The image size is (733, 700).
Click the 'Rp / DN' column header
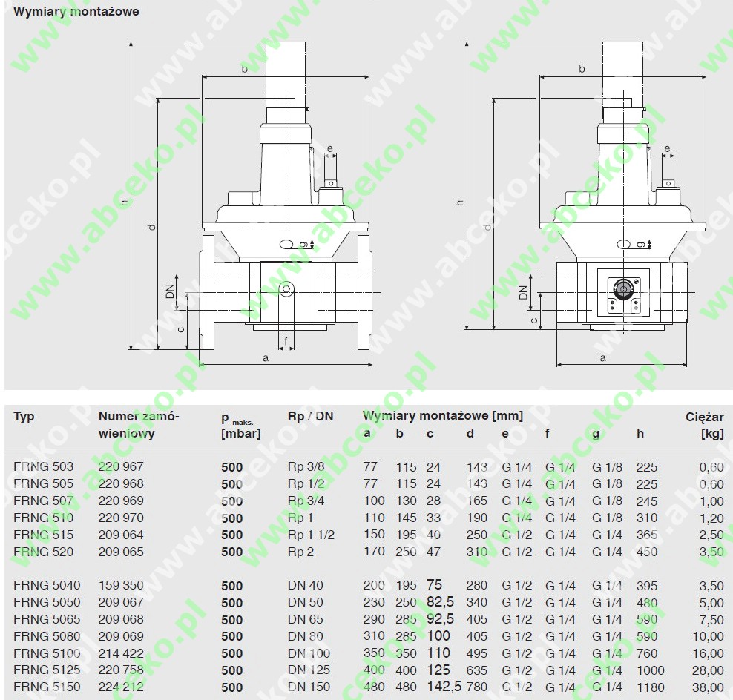click(310, 416)
